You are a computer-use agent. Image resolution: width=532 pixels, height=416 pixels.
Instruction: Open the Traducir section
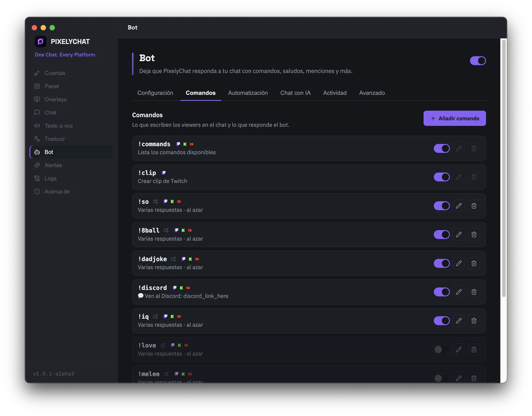click(x=71, y=139)
